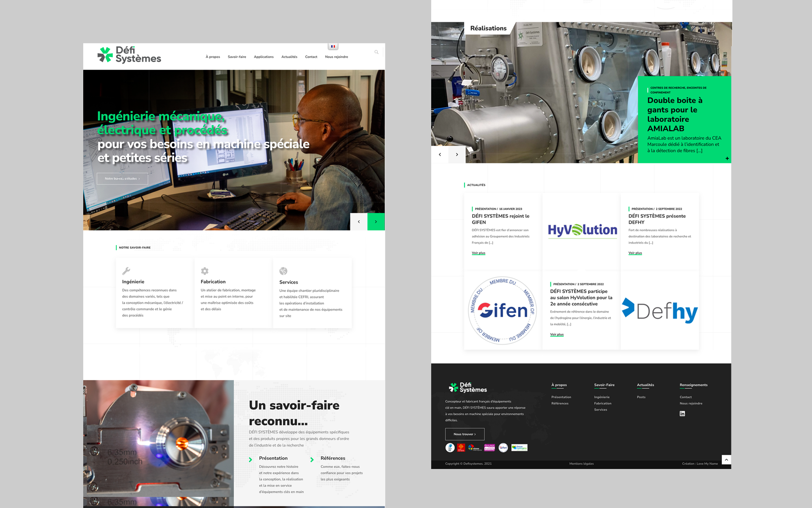Open the LinkedIn icon in footer
This screenshot has width=812, height=508.
[682, 413]
